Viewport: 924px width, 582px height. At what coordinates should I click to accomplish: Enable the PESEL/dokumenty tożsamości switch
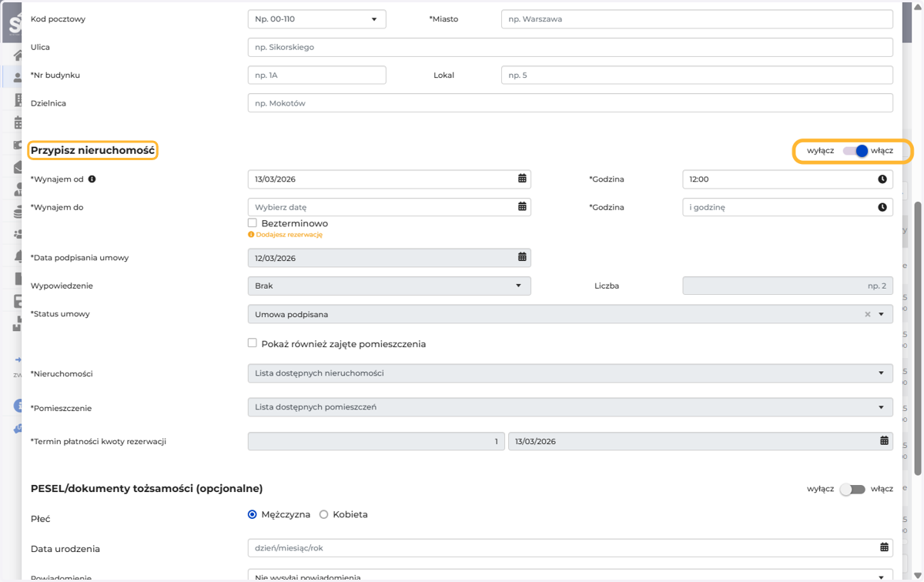pos(852,489)
